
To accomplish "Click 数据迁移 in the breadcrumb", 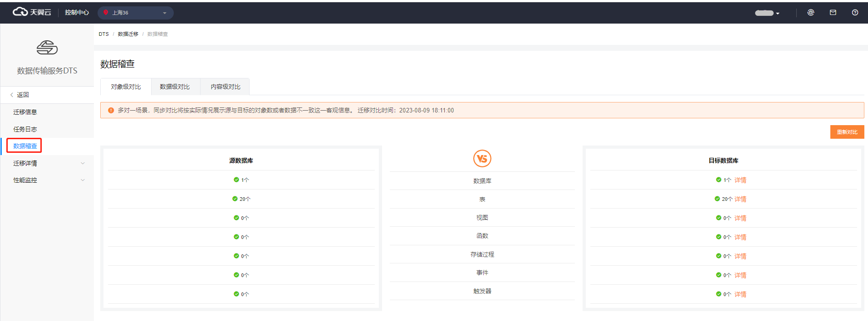I will 128,34.
